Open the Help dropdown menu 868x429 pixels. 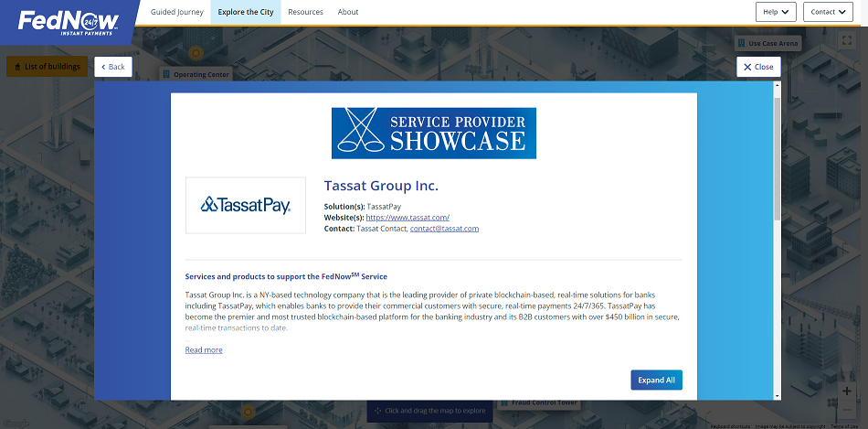[x=776, y=12]
